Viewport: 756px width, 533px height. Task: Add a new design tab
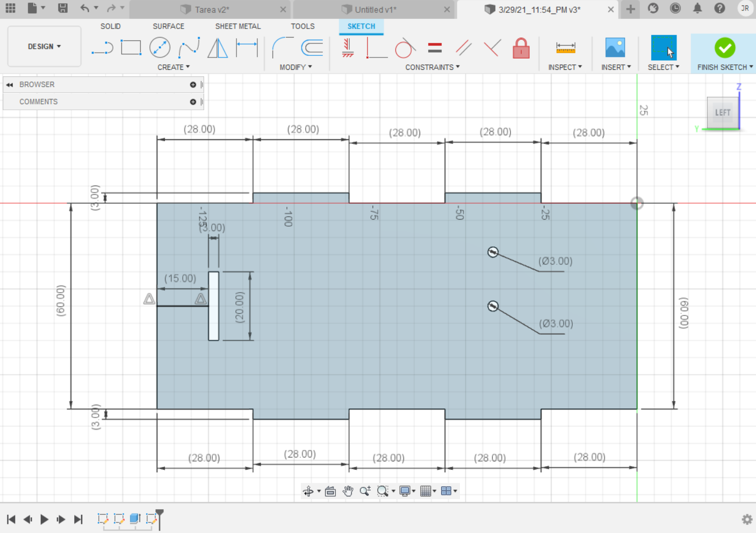pos(630,9)
